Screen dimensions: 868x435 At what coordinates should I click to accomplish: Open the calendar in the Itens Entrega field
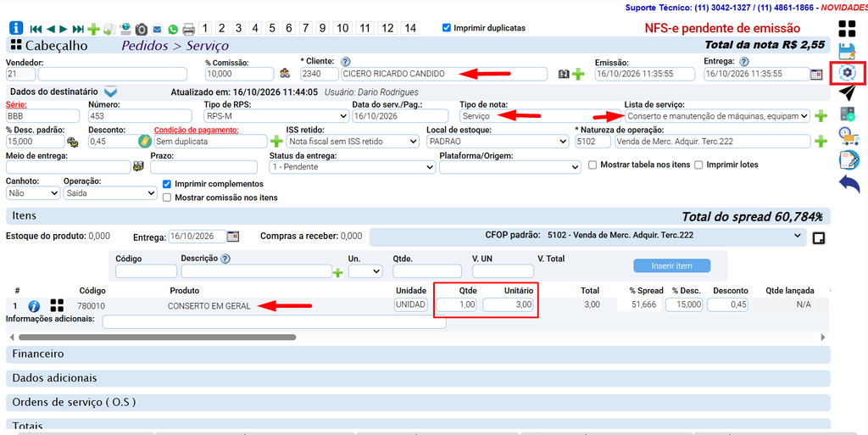[x=233, y=237]
